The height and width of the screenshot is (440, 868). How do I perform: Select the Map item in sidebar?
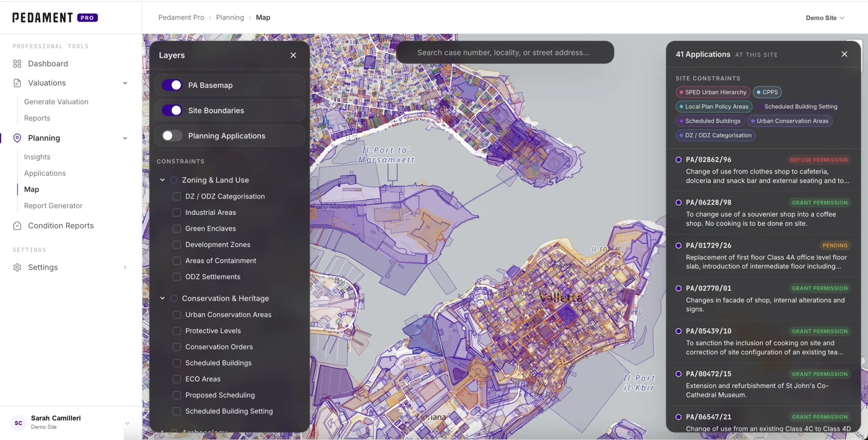click(31, 189)
